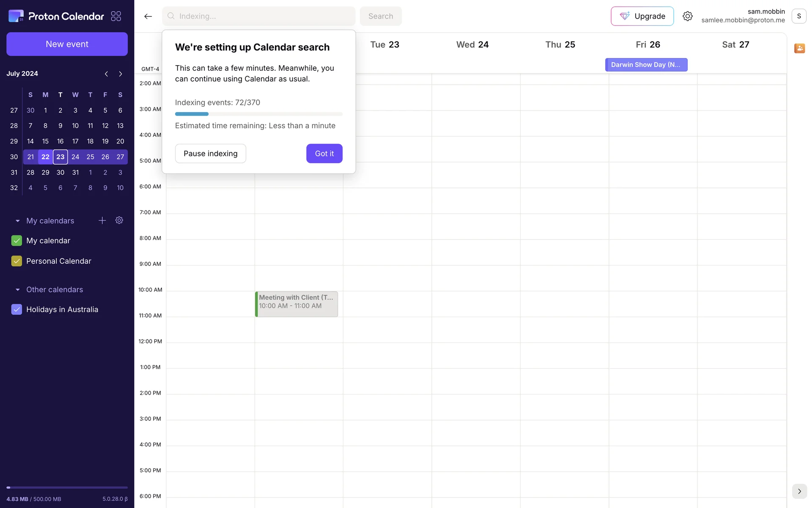Screen dimensions: 812x508
Task: Click Pause indexing button
Action: coord(210,153)
